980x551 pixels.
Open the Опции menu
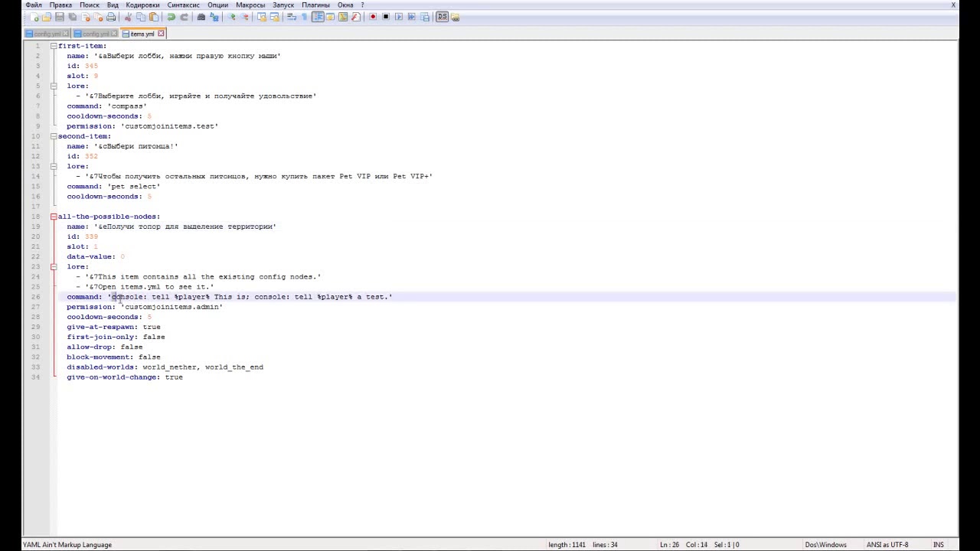217,5
